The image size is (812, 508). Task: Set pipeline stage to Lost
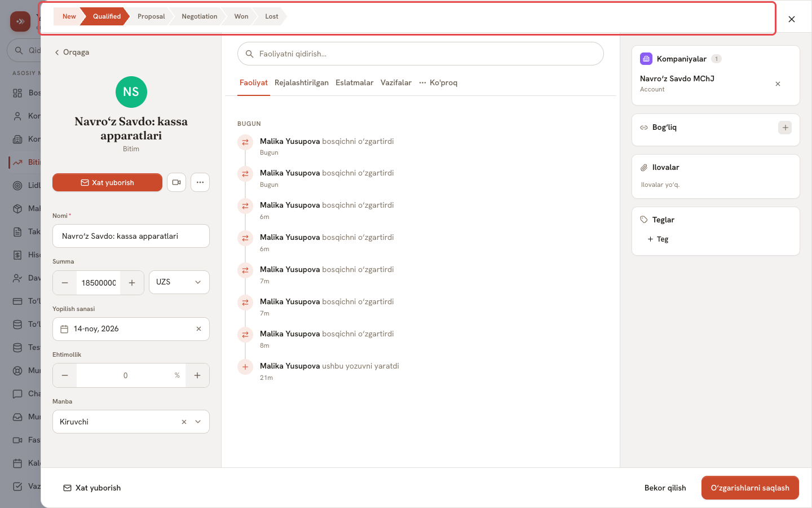pos(272,16)
